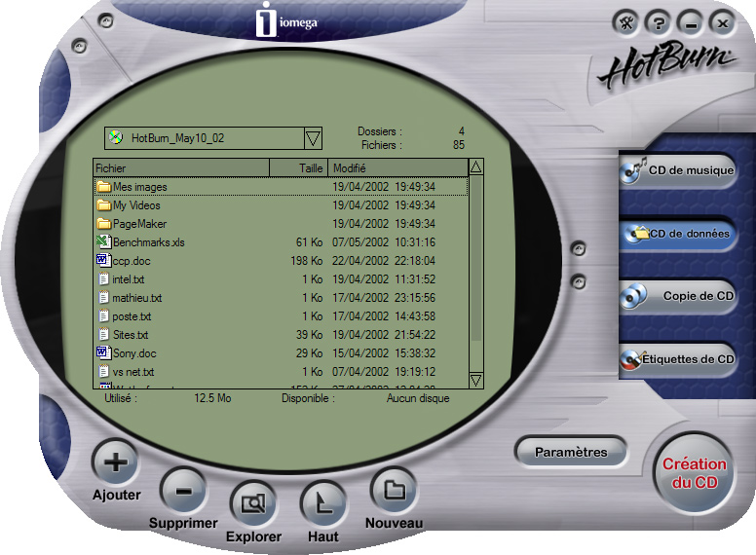Expand the HotBurn_May10_02 project dropdown
Screen dimensions: 756x555
(313, 138)
